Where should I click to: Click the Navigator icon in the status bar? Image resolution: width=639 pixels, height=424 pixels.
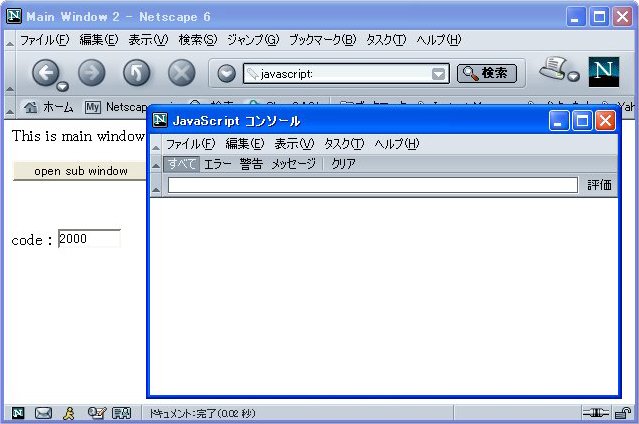18,413
